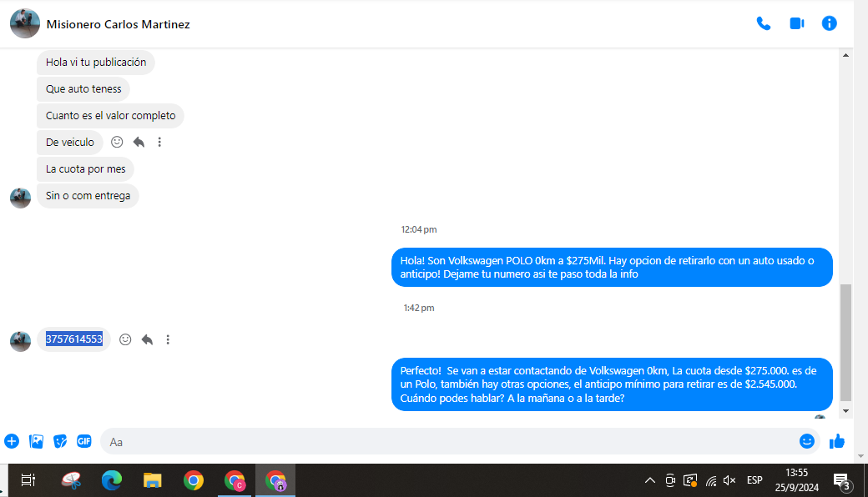Start a video call in this chat

[796, 23]
